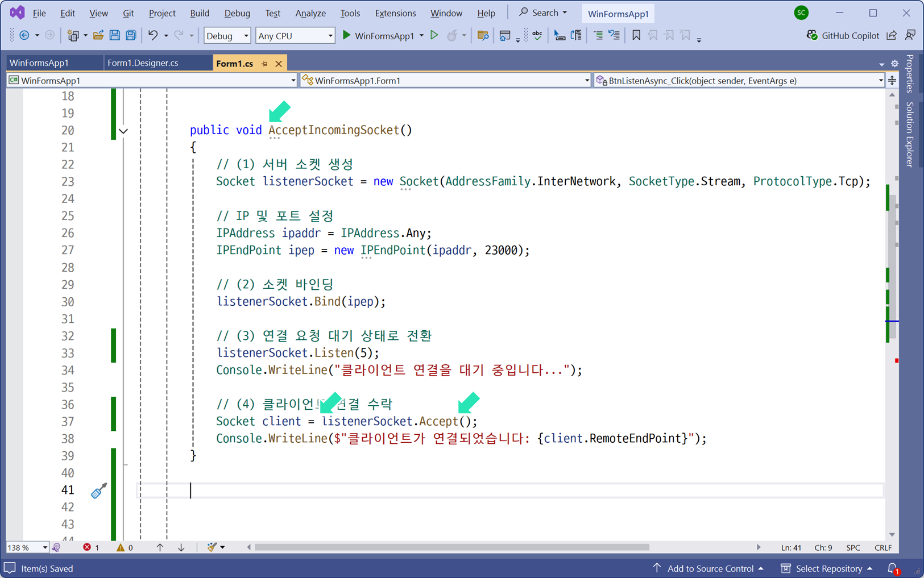924x578 pixels.
Task: Open the Solution Explorer side panel tab
Action: coord(910,134)
